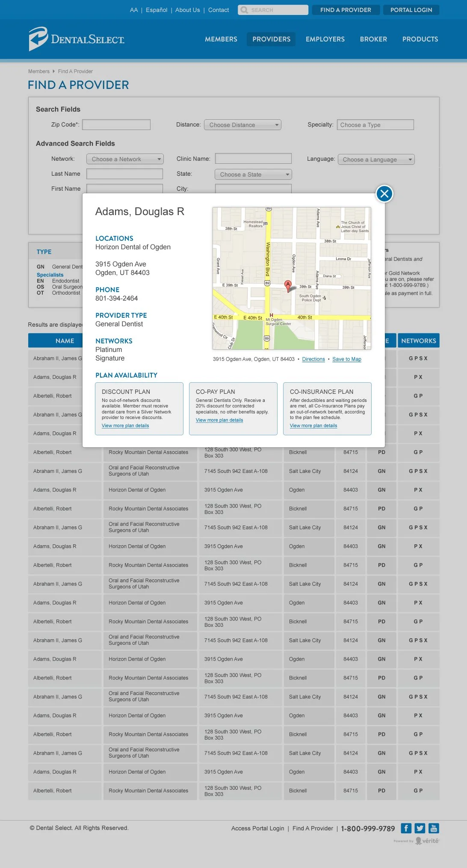Click the Find A Provider button
The image size is (467, 868).
pos(346,10)
